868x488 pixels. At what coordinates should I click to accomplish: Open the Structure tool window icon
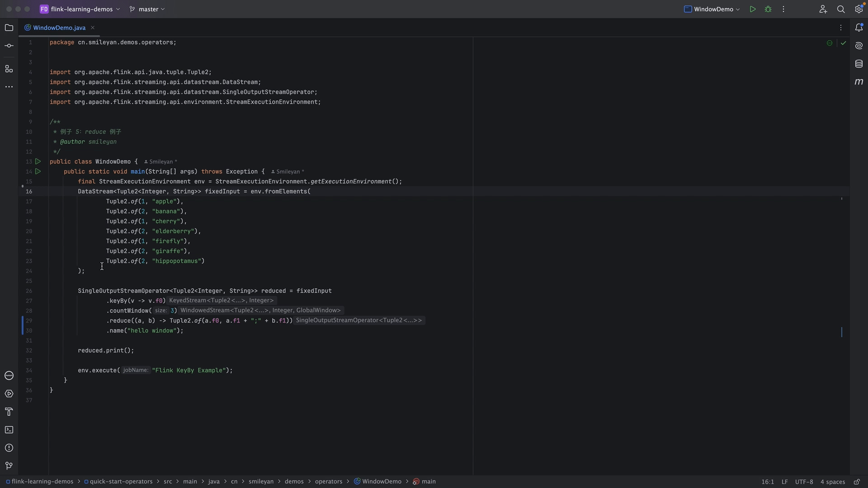click(x=9, y=69)
